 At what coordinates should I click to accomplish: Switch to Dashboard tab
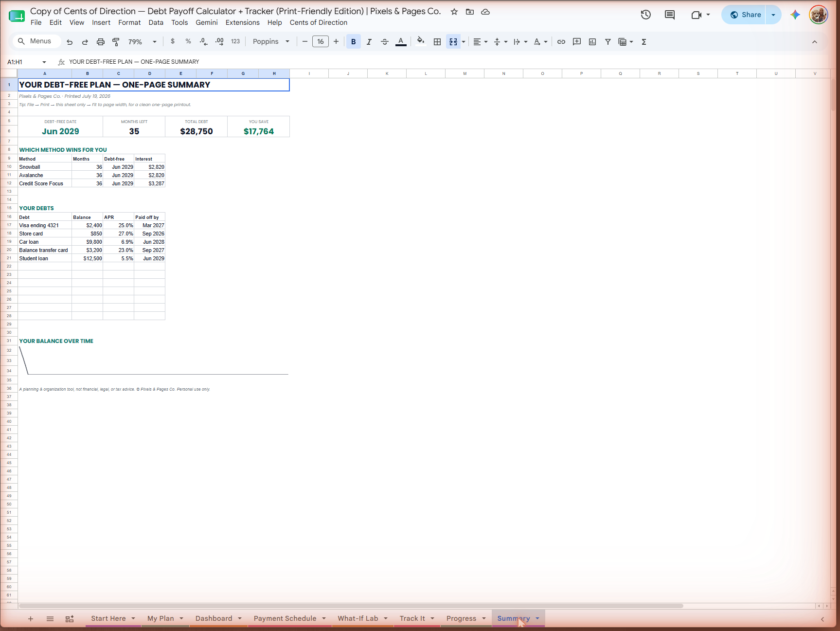tap(214, 618)
